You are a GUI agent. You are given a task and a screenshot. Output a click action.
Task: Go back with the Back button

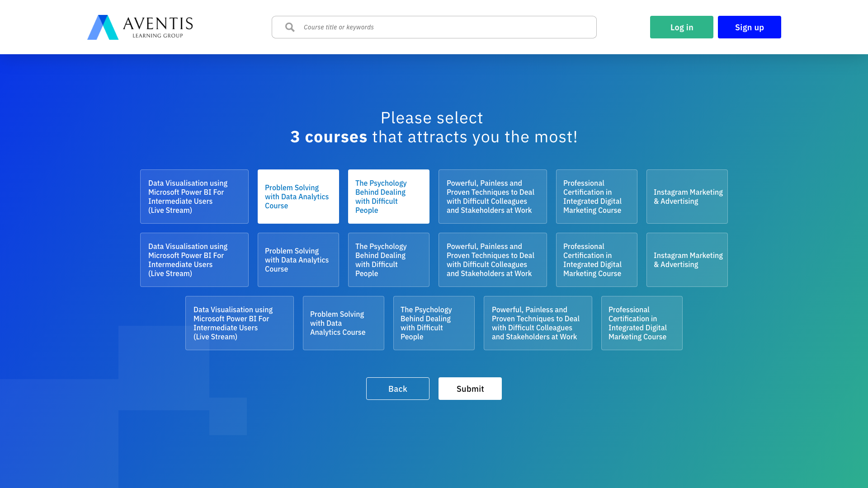click(x=398, y=389)
